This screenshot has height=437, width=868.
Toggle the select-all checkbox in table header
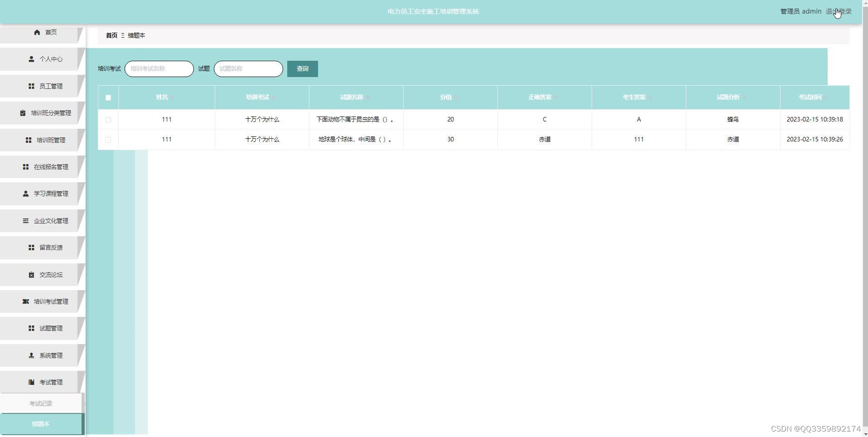click(108, 97)
